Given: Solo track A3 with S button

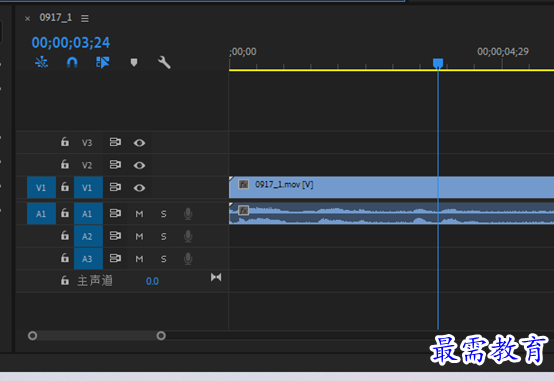Looking at the screenshot, I should 164,259.
